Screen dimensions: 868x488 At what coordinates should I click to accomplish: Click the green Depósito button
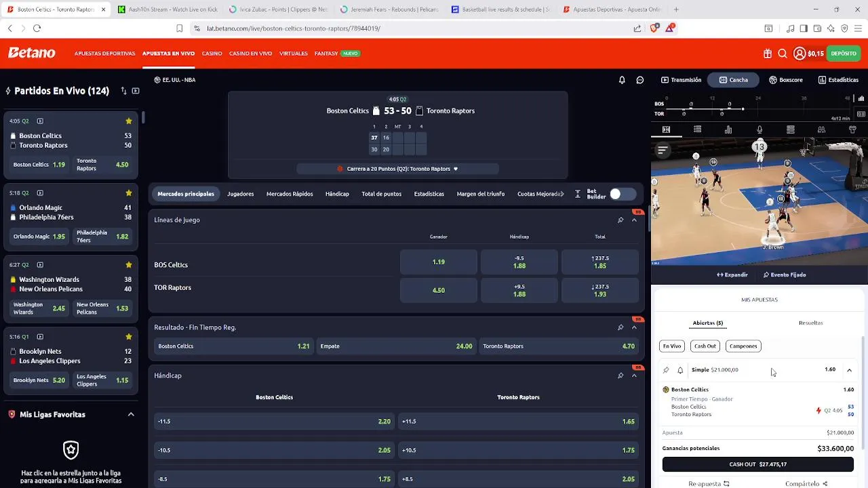[844, 54]
